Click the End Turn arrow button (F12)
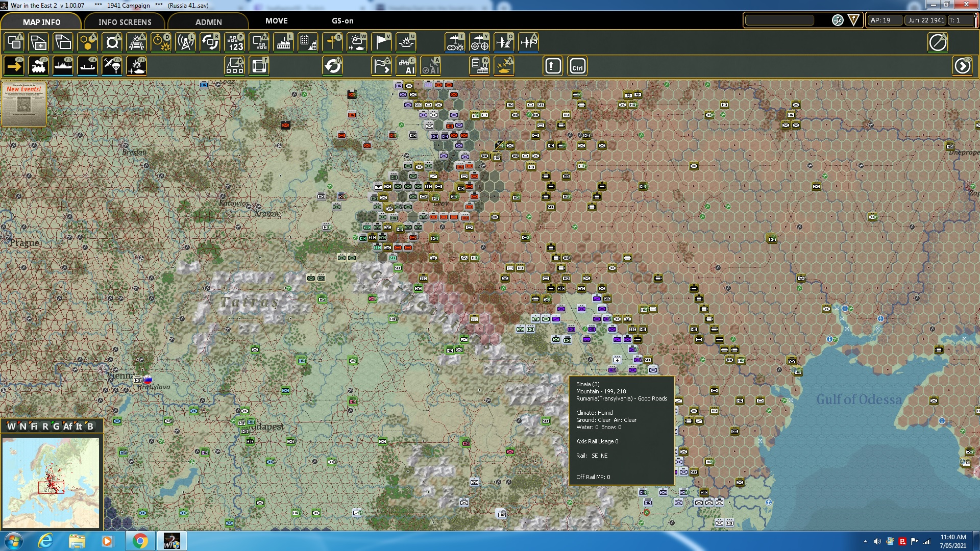 [963, 66]
